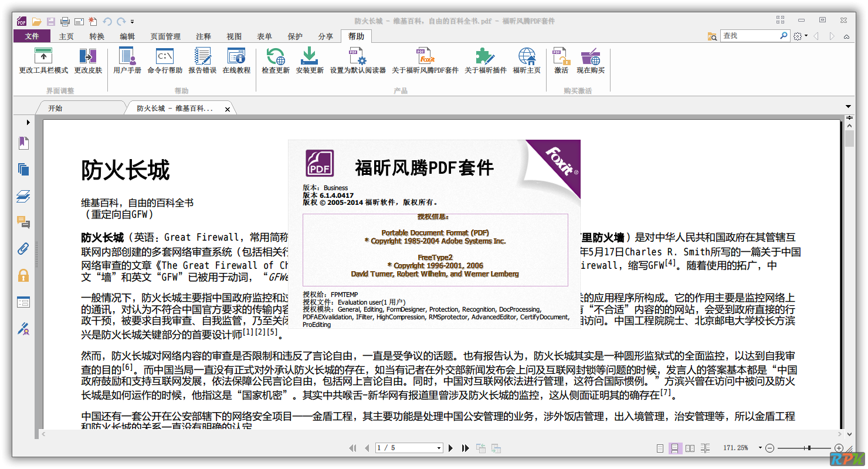Switch to the 分享 ribbon tab

pos(325,36)
